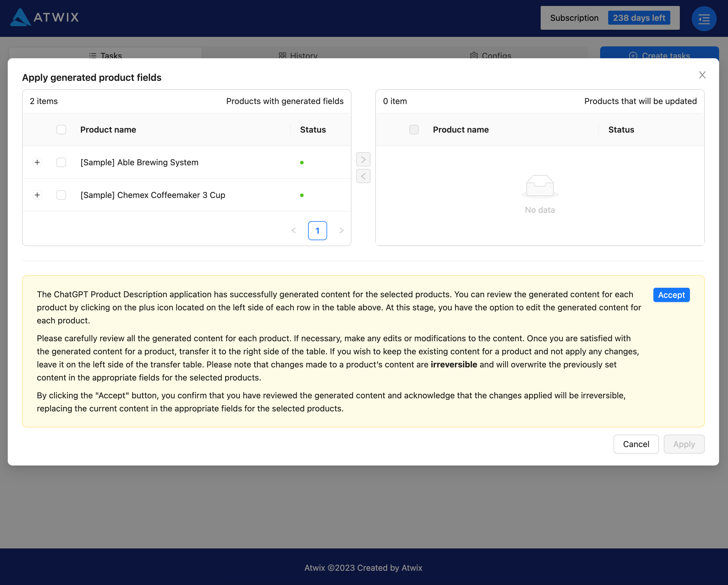Click the Configs gear icon
Image resolution: width=728 pixels, height=585 pixels.
(474, 56)
